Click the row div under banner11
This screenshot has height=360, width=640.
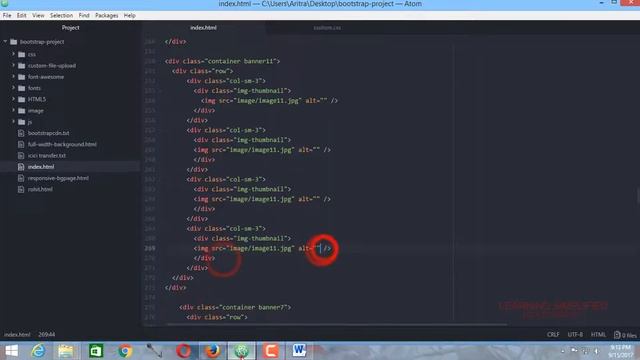point(202,71)
